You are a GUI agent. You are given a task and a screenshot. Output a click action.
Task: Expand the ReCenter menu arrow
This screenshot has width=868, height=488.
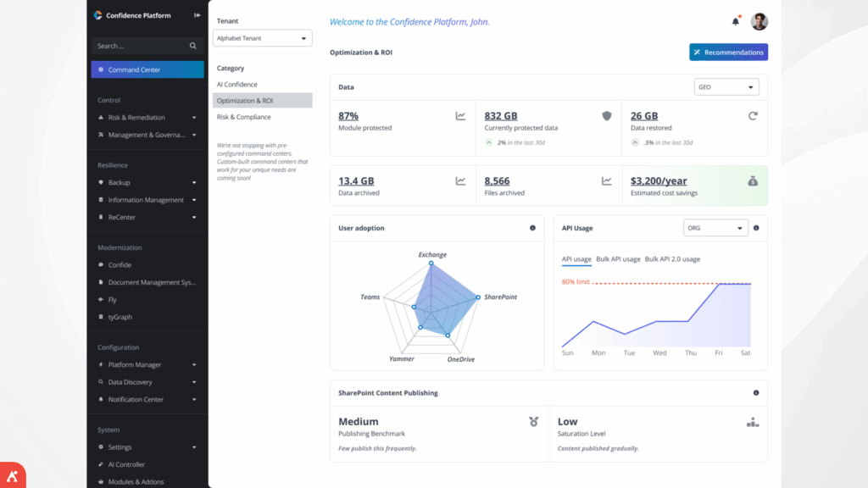pos(194,218)
